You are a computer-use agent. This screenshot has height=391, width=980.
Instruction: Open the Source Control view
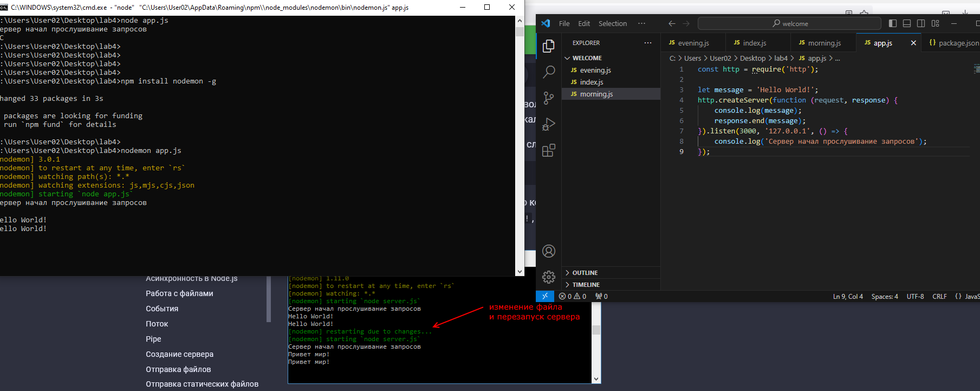[549, 98]
